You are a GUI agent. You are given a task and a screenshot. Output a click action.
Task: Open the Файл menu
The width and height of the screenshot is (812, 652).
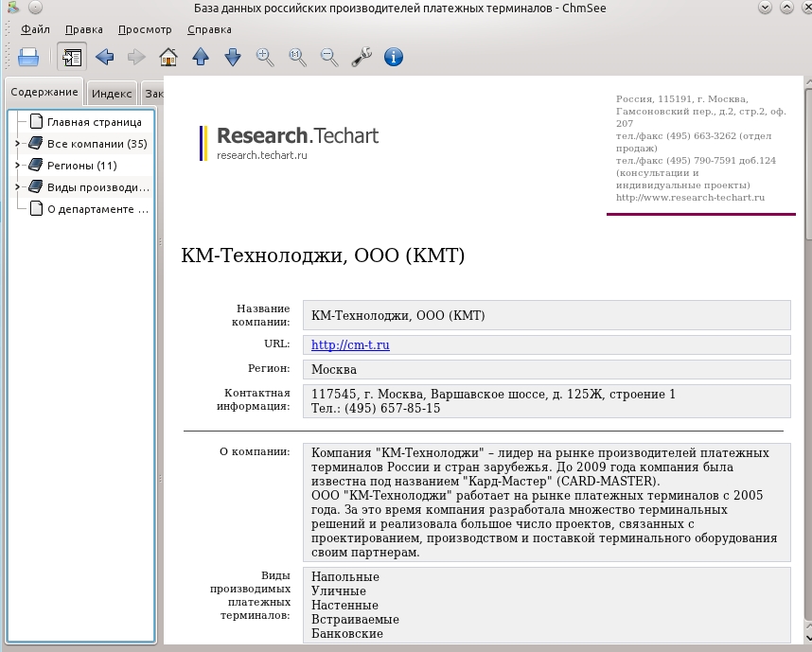[35, 29]
